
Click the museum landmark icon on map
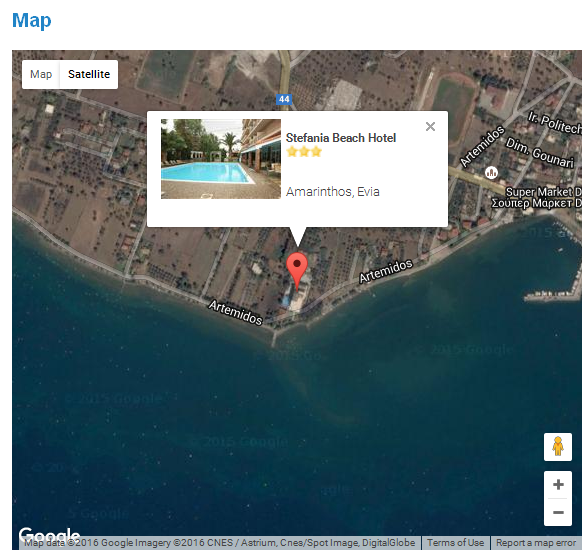491,172
